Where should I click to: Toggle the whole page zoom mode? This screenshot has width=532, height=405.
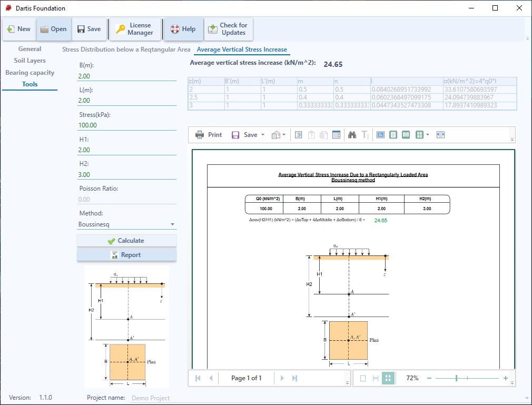(x=363, y=378)
